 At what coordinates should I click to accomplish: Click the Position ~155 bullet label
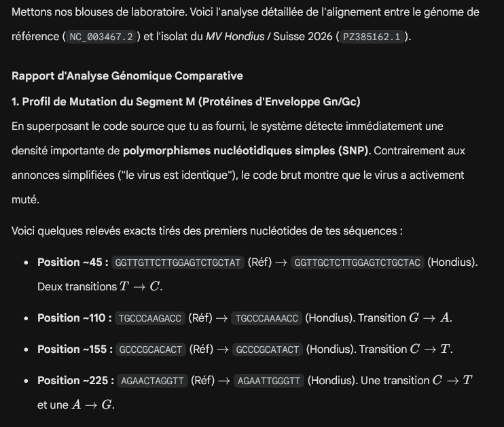tap(75, 349)
